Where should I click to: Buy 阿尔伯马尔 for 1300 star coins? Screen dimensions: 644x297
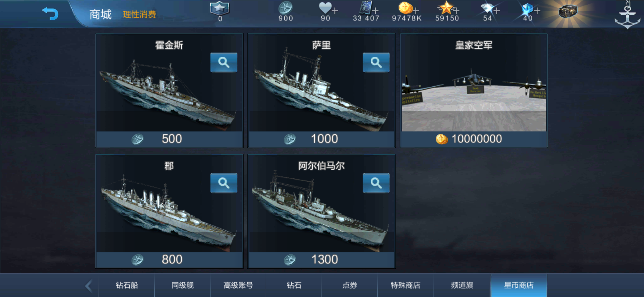point(321,260)
